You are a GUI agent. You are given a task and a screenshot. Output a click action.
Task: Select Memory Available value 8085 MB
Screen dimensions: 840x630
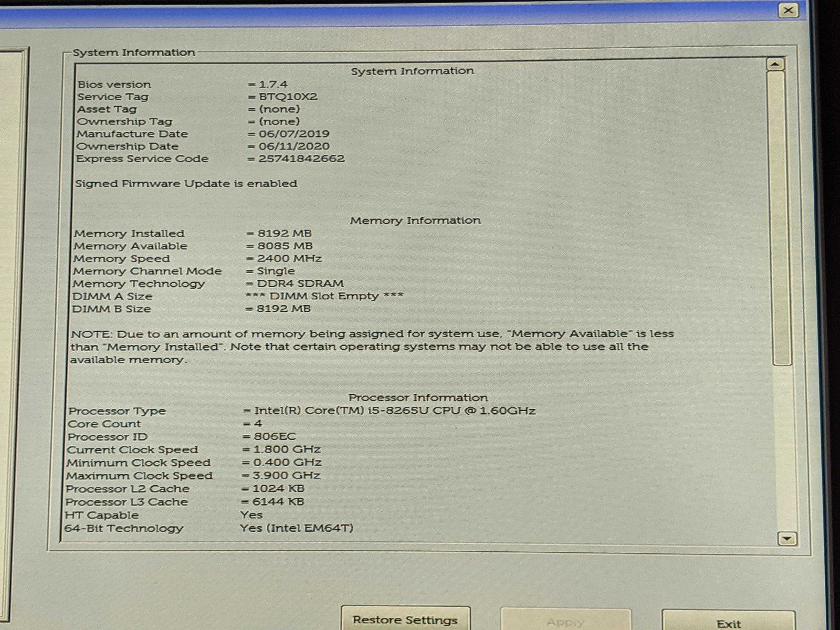coord(285,246)
